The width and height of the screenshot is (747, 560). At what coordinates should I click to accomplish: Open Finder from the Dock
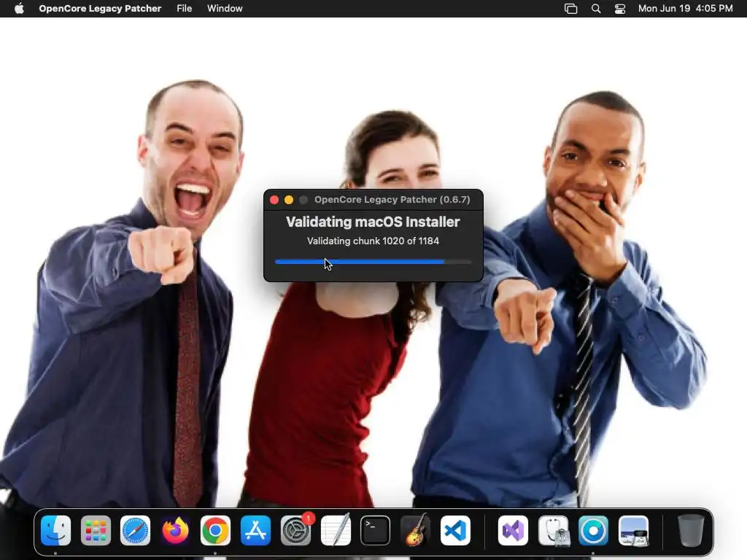coord(55,531)
